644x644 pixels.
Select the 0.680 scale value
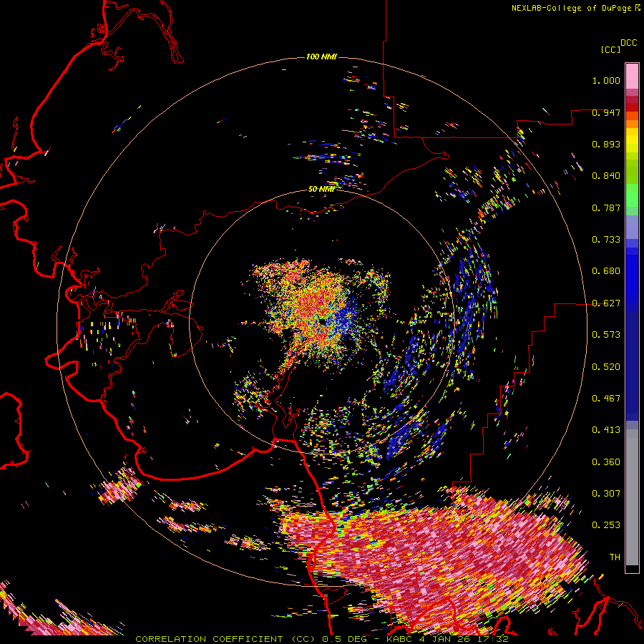606,271
